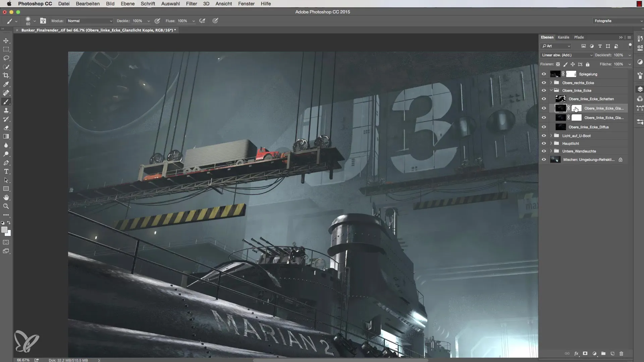This screenshot has height=362, width=644.
Task: Open the Bearbeiten menu
Action: pos(88,4)
